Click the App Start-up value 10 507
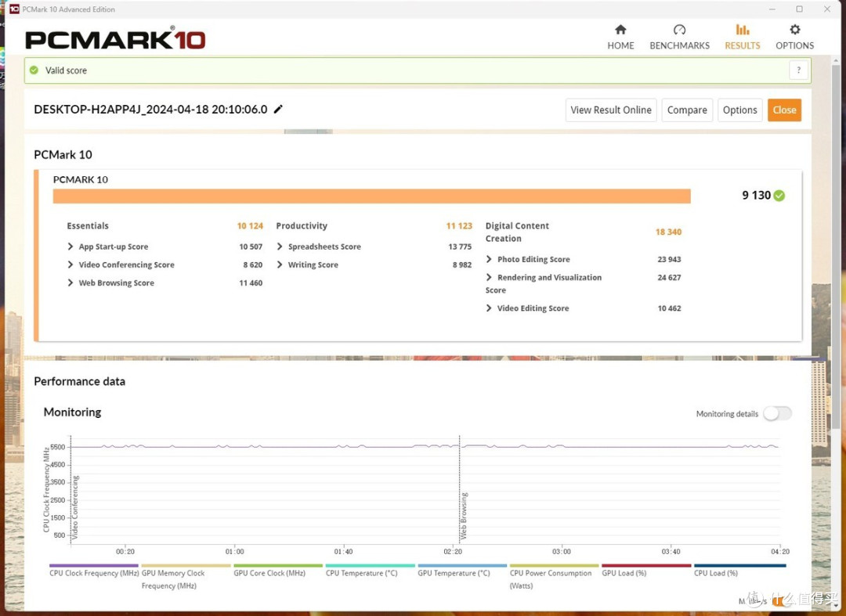846x616 pixels. 251,247
